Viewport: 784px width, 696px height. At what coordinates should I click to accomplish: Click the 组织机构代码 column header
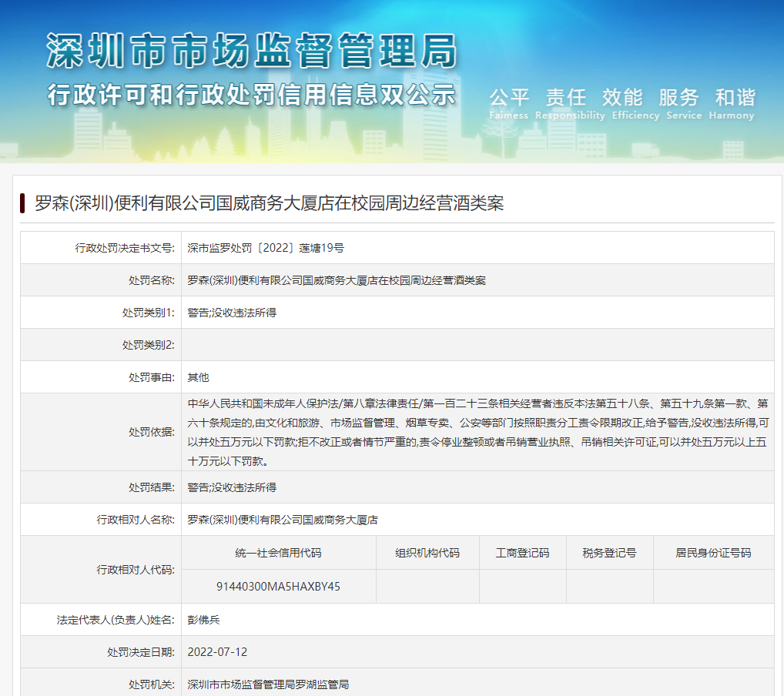[x=427, y=553]
